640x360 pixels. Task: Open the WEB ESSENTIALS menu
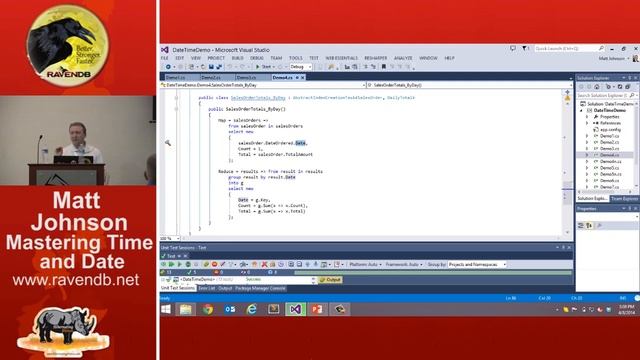click(342, 58)
